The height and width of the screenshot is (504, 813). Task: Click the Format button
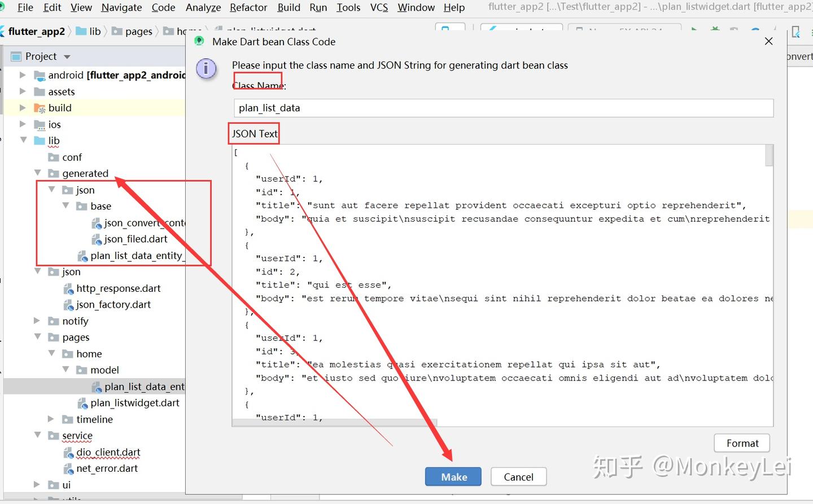[x=741, y=443]
